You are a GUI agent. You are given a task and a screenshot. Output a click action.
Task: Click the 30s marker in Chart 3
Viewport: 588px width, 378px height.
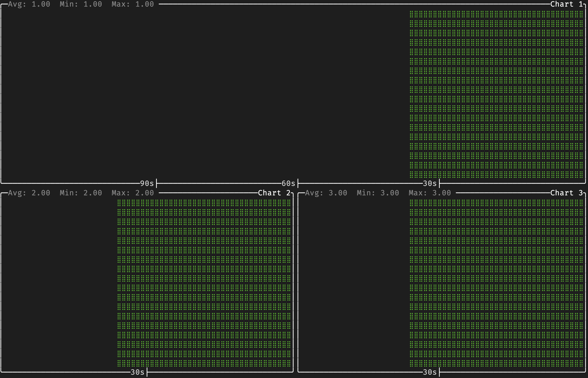point(430,372)
